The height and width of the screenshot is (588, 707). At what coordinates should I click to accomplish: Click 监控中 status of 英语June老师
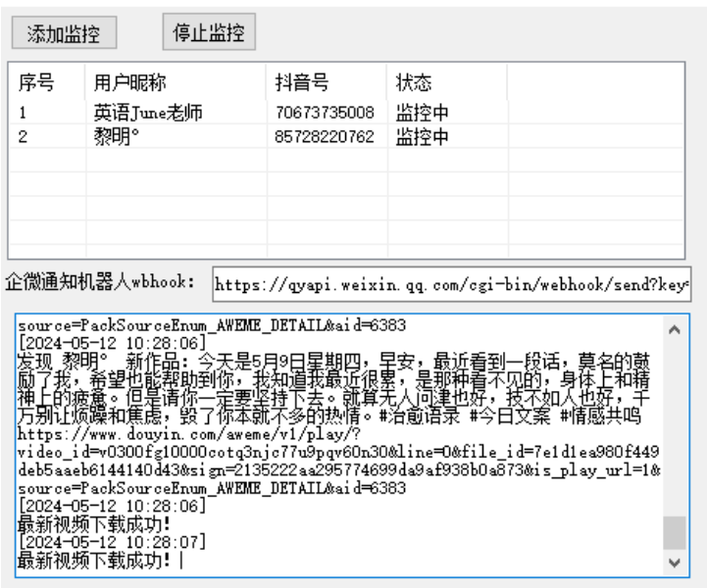coord(423,114)
